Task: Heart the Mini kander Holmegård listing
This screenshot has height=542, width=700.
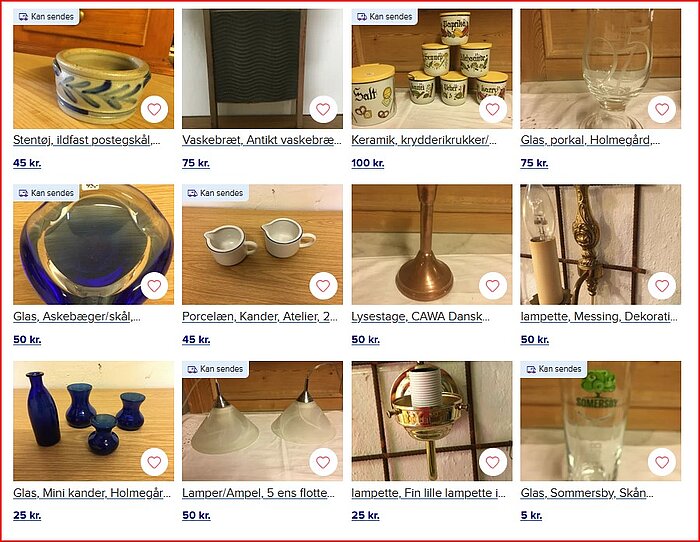Action: (154, 462)
